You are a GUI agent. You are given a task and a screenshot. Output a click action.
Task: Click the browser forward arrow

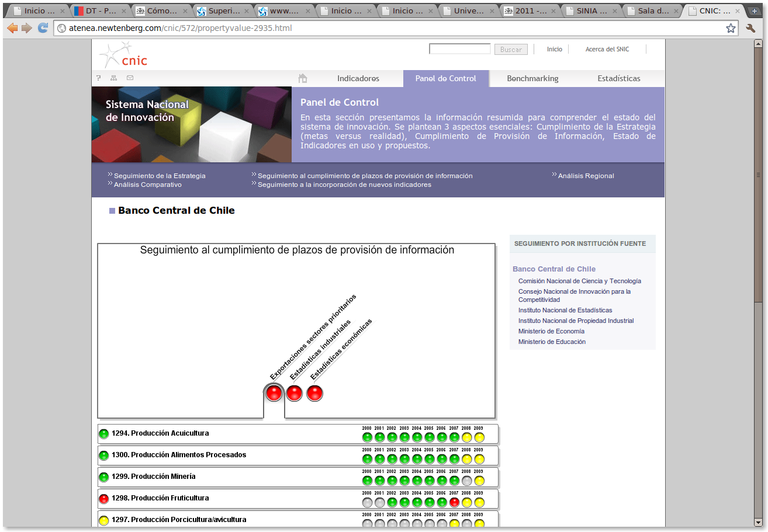(27, 28)
